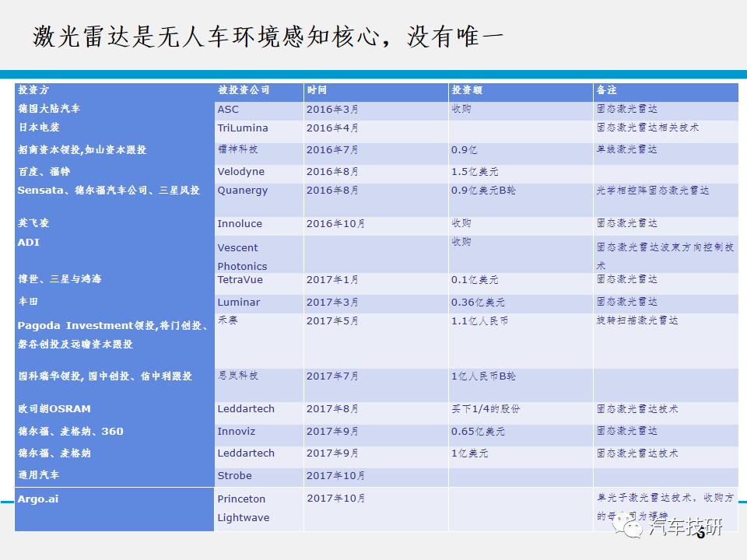Click the '通用汽车' investor cell
Viewport: 747px width, 560px height.
point(114,477)
